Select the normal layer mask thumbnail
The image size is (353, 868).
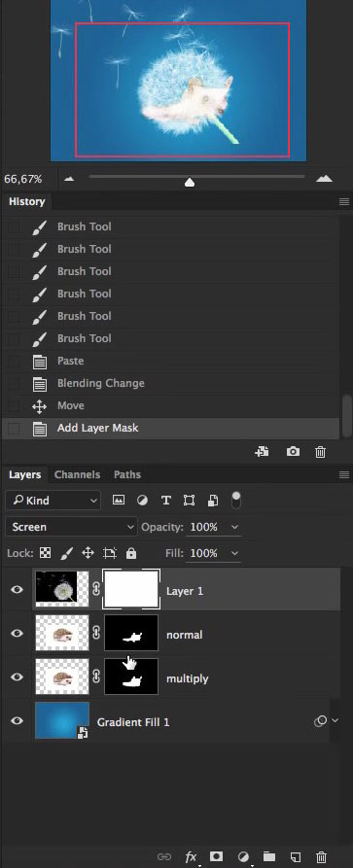point(131,634)
